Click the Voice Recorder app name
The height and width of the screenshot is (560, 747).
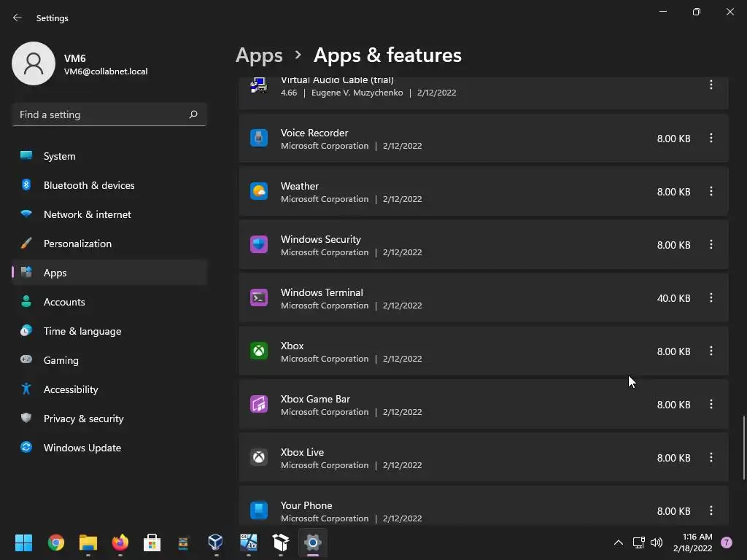314,133
